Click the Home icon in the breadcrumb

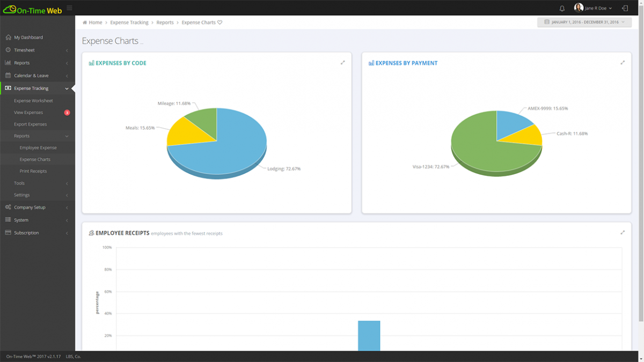pos(85,23)
